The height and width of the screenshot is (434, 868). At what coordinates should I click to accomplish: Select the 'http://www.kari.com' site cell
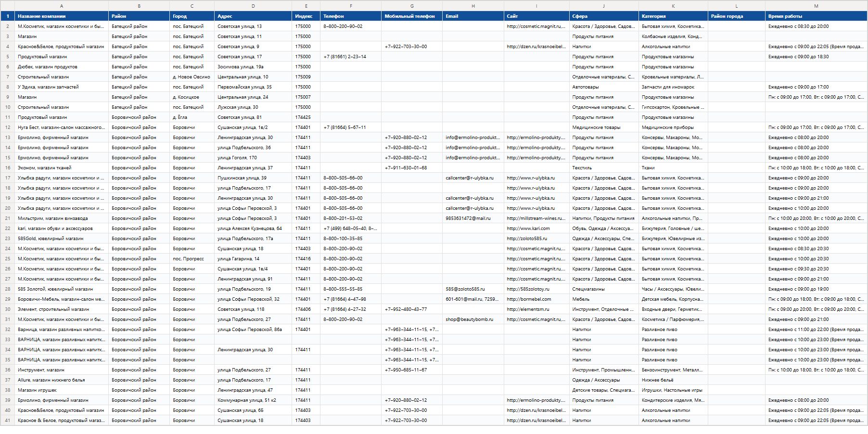tap(536, 229)
